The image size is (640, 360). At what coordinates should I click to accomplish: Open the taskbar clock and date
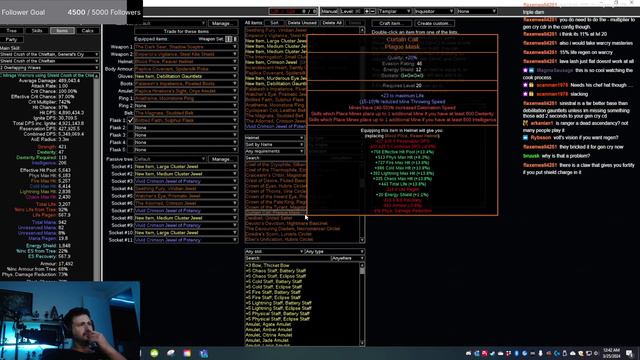[611, 353]
